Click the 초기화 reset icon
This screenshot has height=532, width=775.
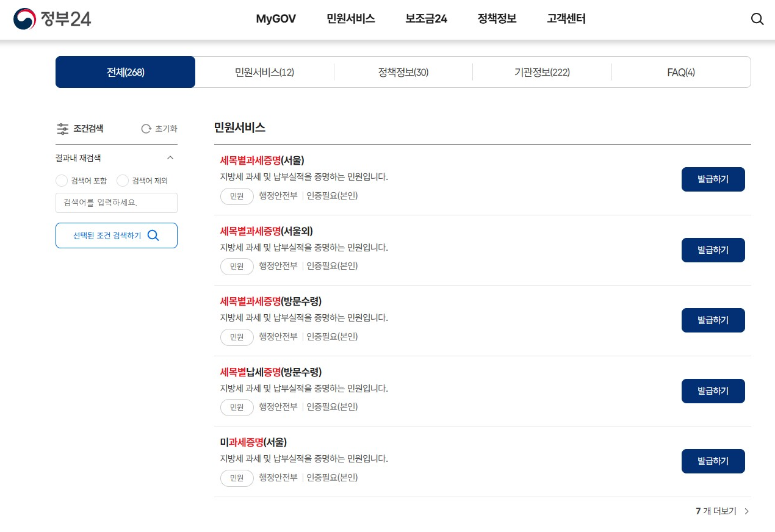[146, 129]
